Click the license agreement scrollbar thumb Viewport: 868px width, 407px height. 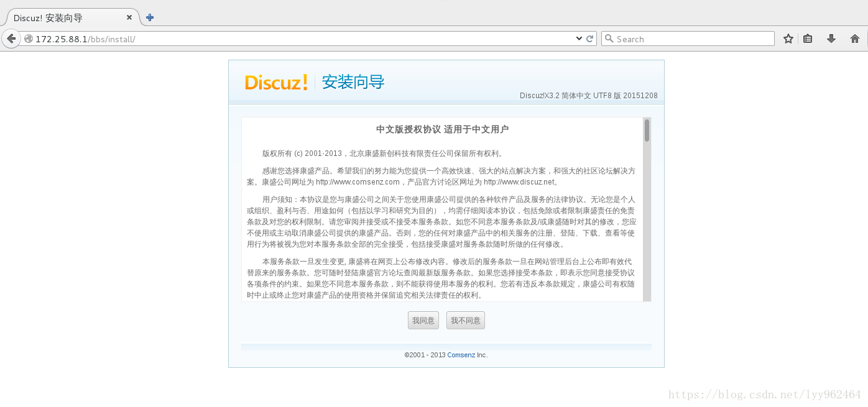pyautogui.click(x=647, y=130)
